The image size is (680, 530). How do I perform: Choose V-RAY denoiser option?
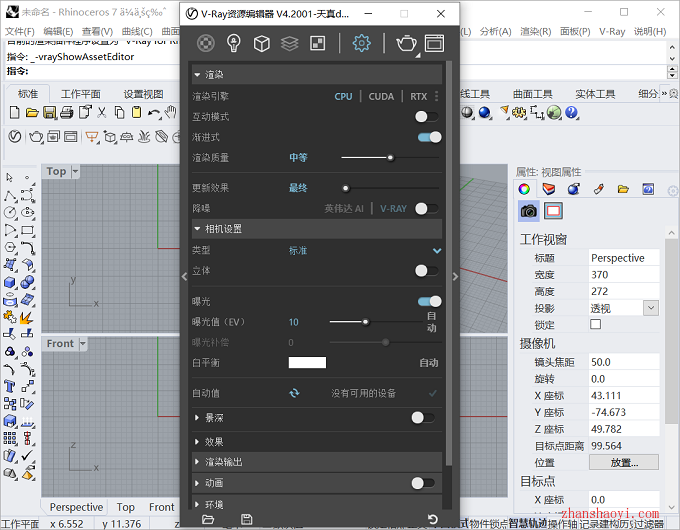[393, 209]
